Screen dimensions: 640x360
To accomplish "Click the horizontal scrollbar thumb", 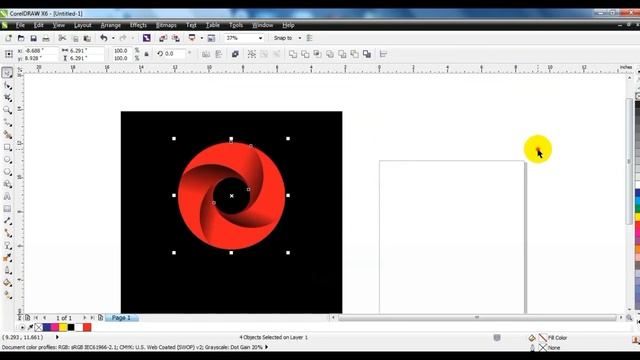I will 477,318.
